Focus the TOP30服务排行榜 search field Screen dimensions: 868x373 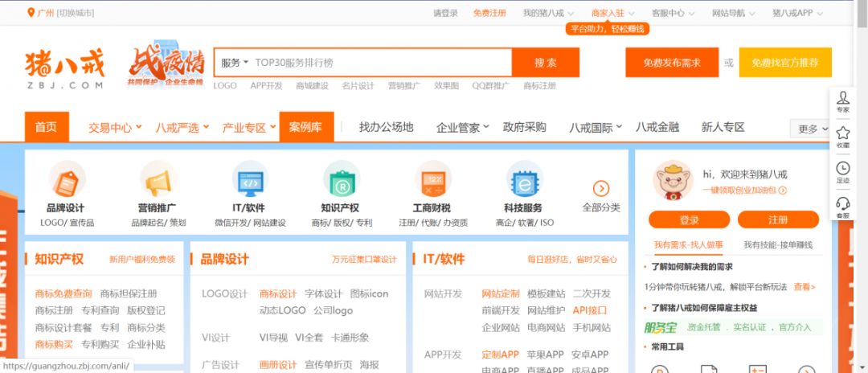tap(382, 63)
